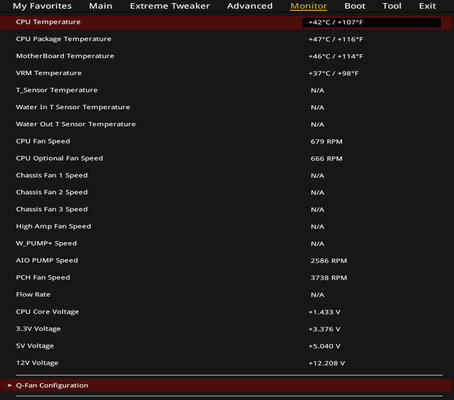Click N/A value for W_PUMP+ Speed
Viewport: 454px width, 400px height.
coord(317,244)
